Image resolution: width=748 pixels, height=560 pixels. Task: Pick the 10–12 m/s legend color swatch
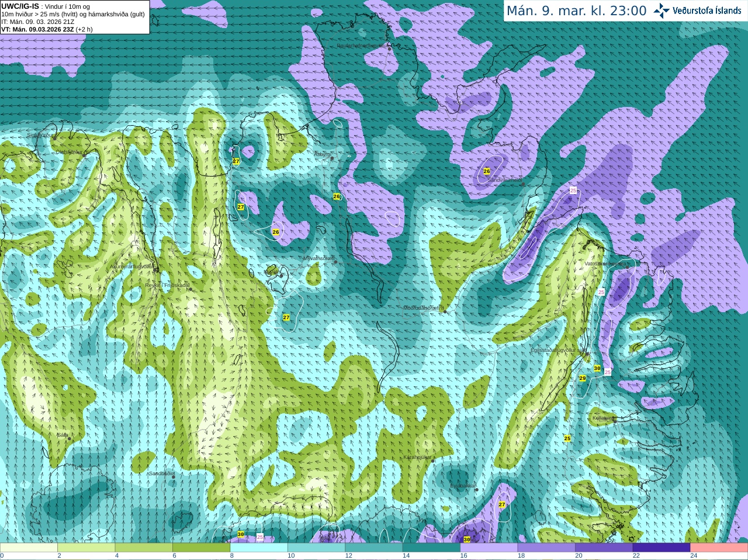point(316,548)
